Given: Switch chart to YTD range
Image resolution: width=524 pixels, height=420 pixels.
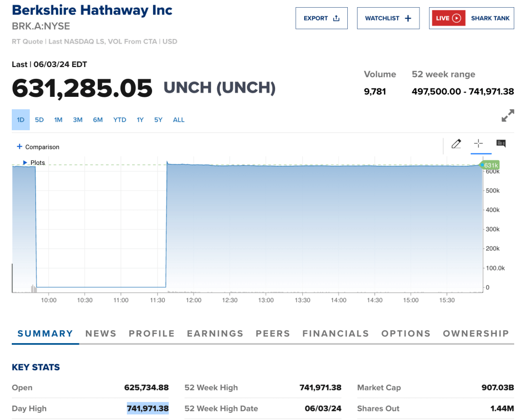Looking at the screenshot, I should tap(119, 120).
